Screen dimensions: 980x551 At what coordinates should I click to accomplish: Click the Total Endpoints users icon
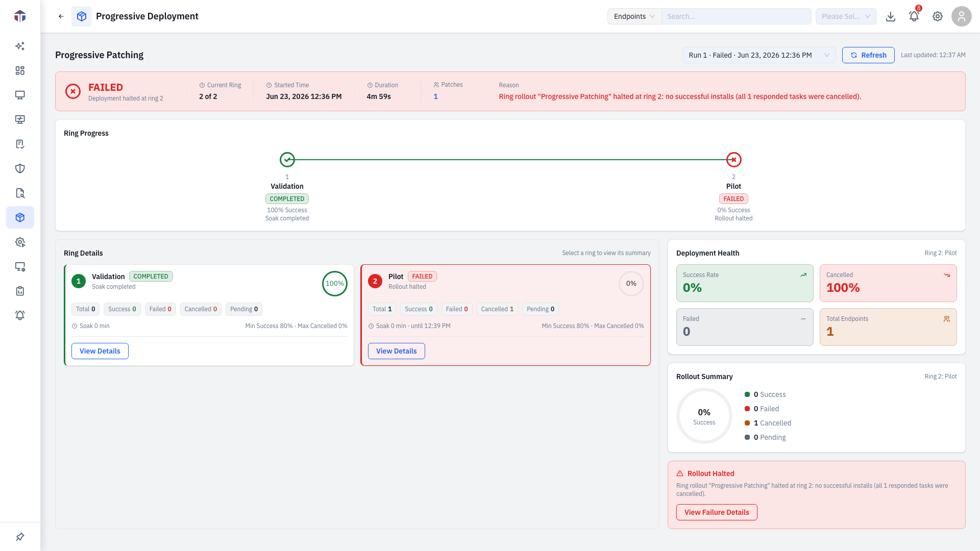pos(947,319)
